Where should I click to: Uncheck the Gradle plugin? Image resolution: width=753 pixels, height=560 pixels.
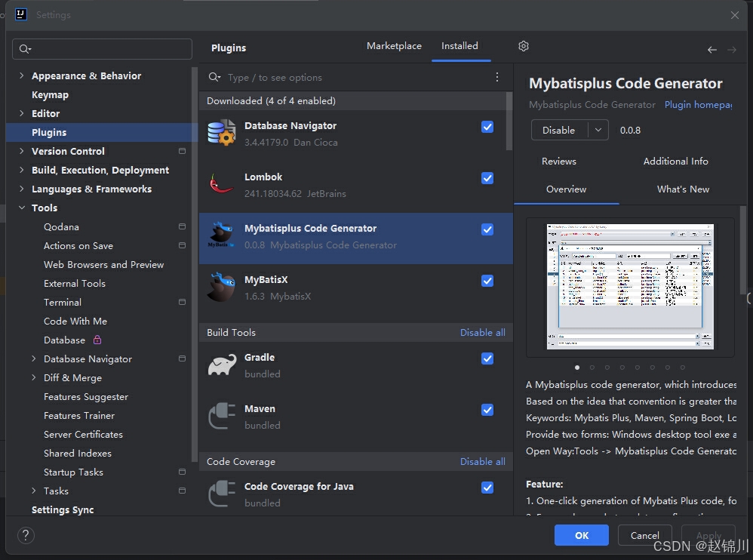[487, 358]
